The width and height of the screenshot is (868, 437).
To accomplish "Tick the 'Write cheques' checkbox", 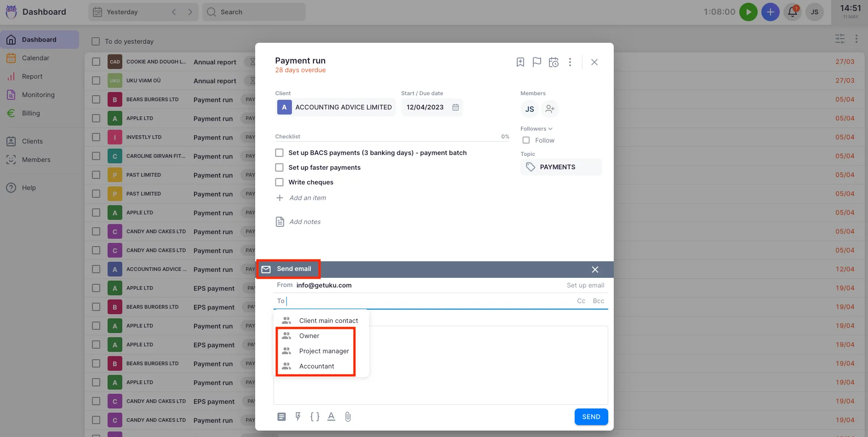I will tap(279, 182).
